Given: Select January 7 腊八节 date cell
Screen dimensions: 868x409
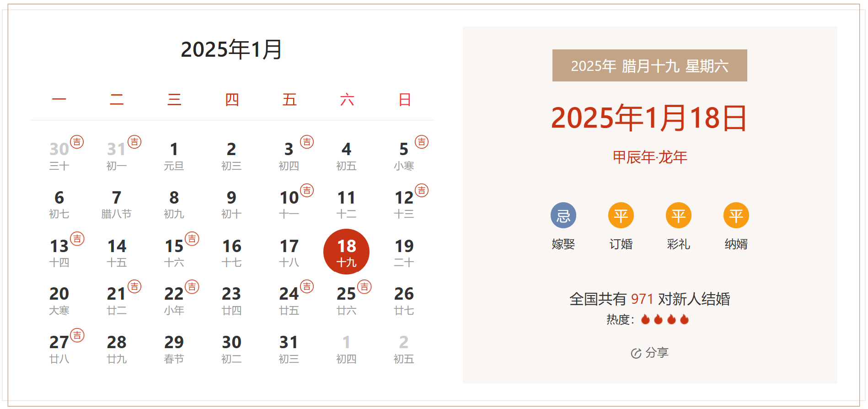Looking at the screenshot, I should [117, 204].
